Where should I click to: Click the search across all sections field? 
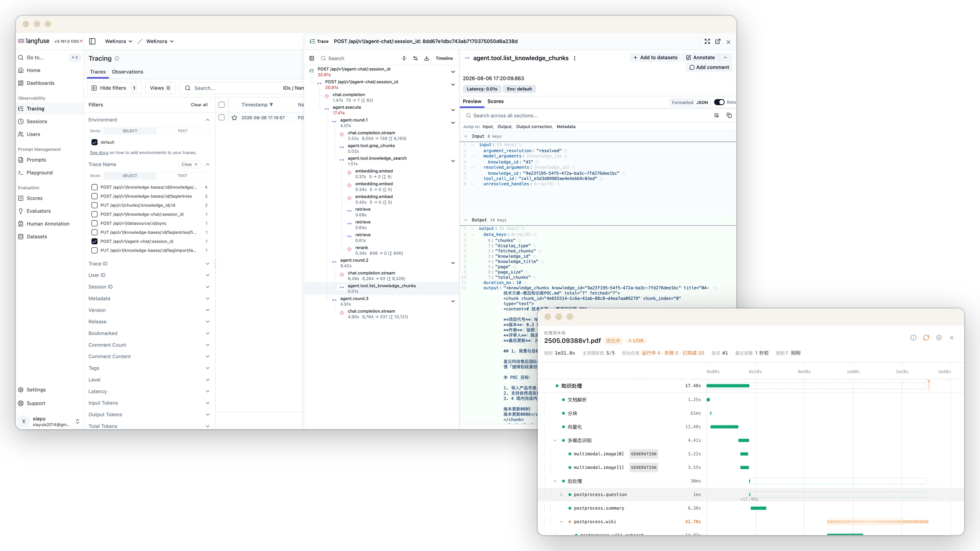coord(586,116)
